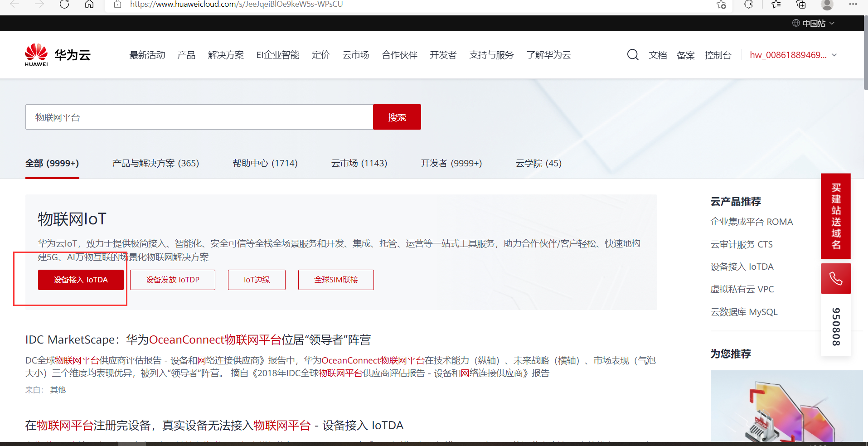Open the 支持与服务 menu
Screen dimensions: 868x446
click(x=491, y=55)
